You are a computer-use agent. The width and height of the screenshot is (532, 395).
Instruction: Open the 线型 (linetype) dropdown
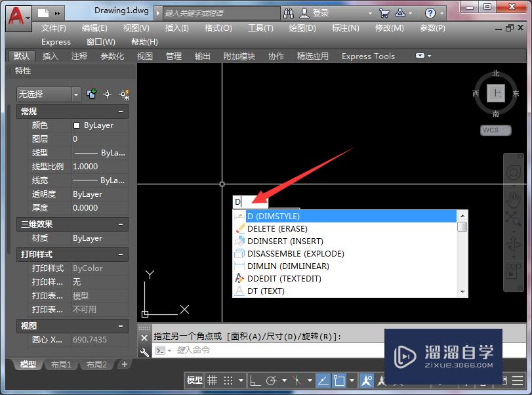pos(102,152)
